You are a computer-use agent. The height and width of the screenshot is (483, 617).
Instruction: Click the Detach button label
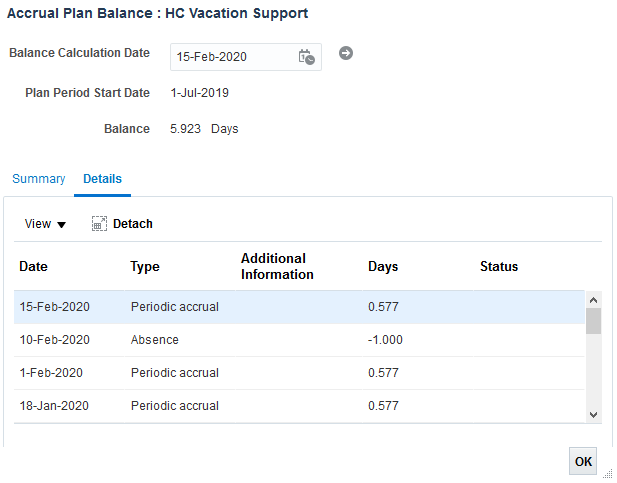pyautogui.click(x=133, y=224)
